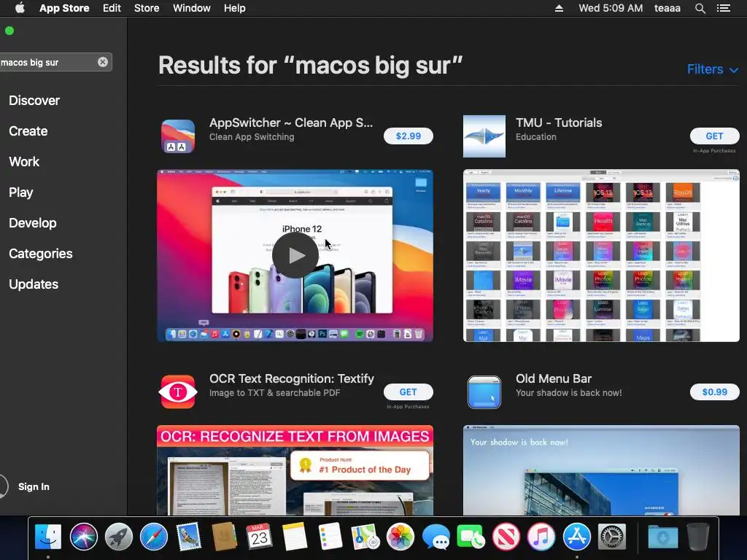Click the sidebar account avatar icon
The image size is (747, 560).
3,486
